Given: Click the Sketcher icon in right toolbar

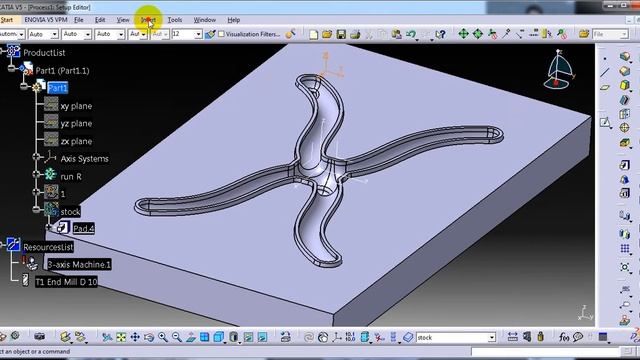Looking at the screenshot, I should [605, 122].
